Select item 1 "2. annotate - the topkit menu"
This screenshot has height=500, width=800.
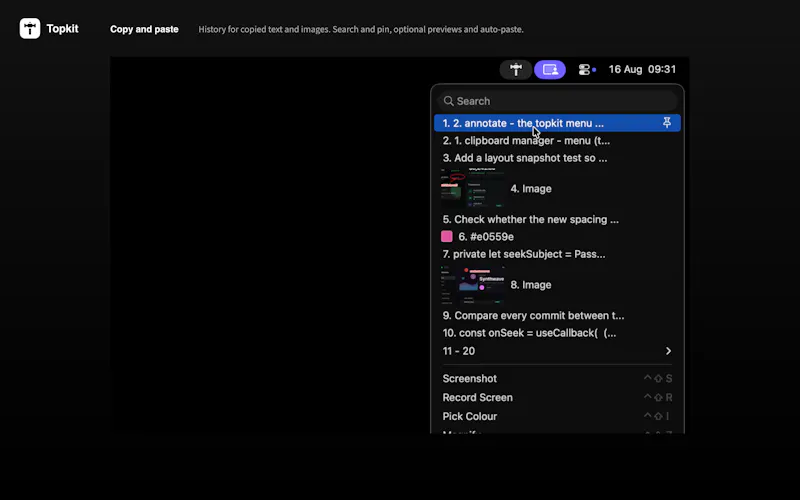pos(557,123)
